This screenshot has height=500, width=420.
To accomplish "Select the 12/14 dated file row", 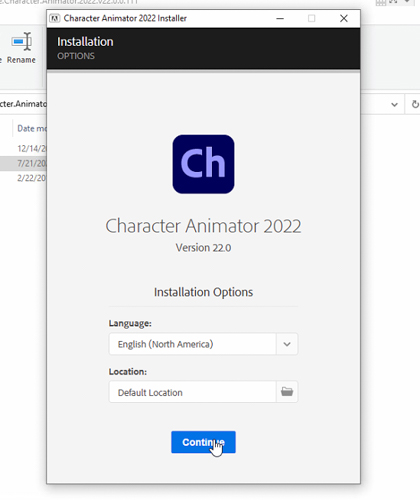I will 23,148.
